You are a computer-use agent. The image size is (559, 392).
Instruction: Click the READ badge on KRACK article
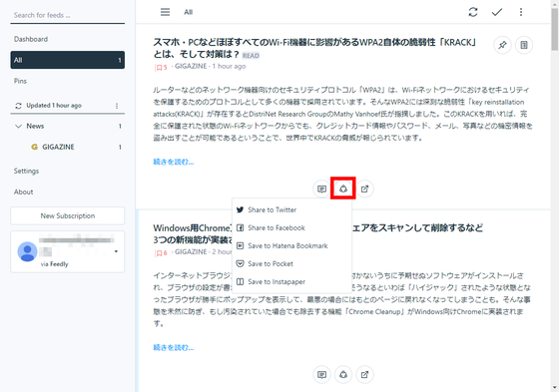251,56
